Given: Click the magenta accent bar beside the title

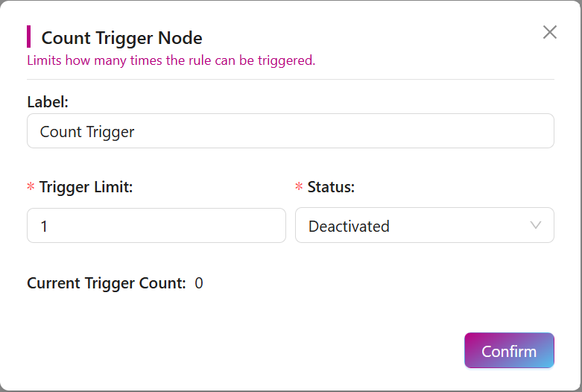Looking at the screenshot, I should [28, 37].
